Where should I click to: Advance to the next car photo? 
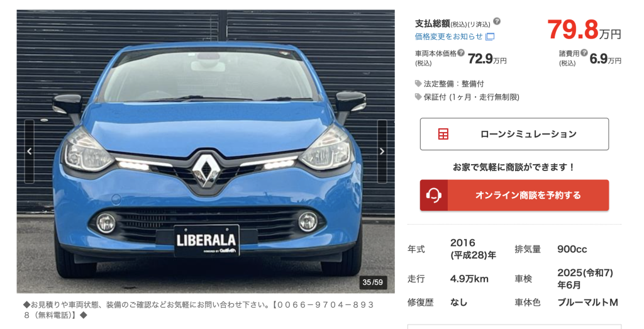click(382, 151)
